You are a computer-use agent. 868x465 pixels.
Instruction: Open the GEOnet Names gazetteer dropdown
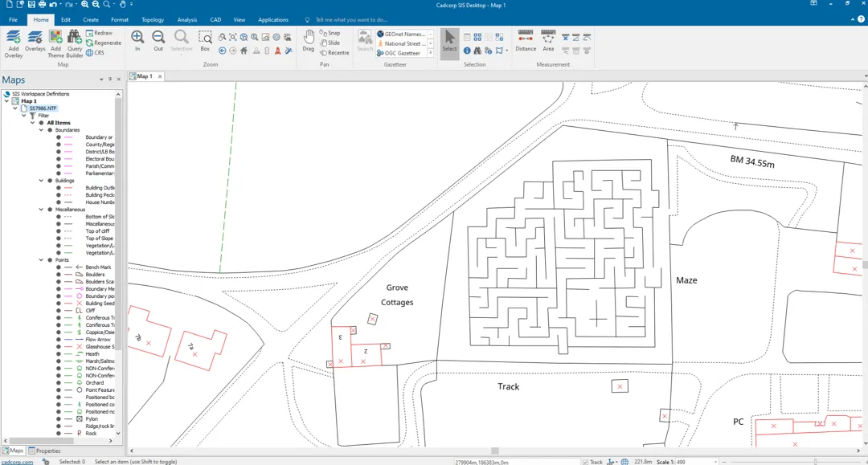(430, 34)
